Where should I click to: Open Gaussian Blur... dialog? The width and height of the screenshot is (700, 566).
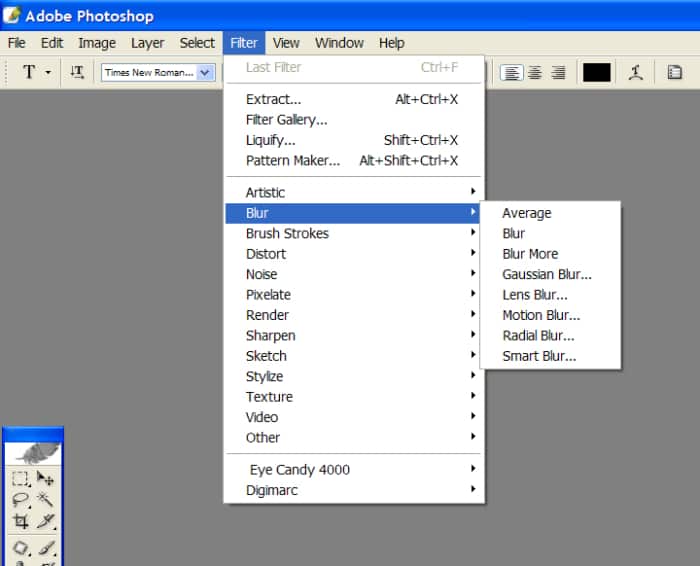pyautogui.click(x=550, y=274)
